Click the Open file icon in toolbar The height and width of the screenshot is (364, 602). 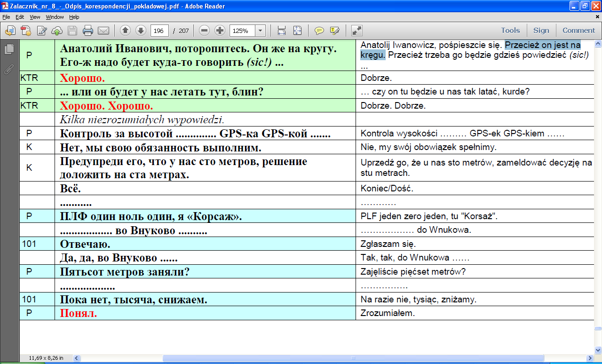11,31
